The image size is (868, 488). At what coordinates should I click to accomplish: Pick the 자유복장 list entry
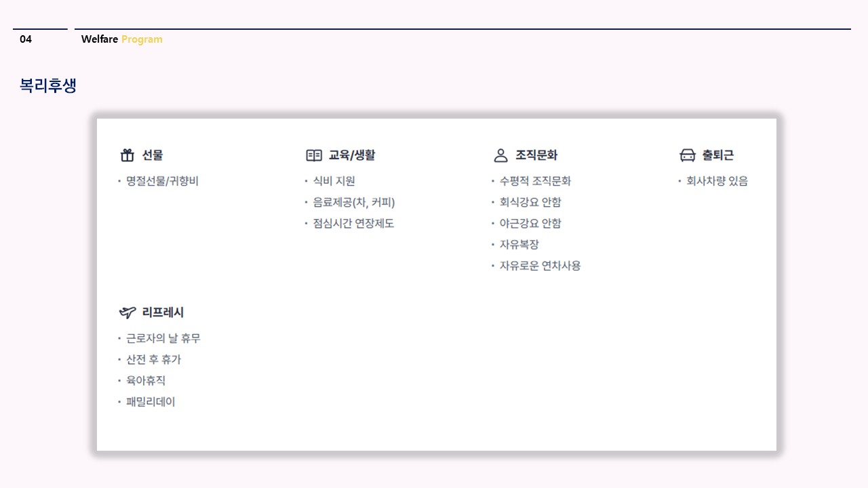point(519,244)
